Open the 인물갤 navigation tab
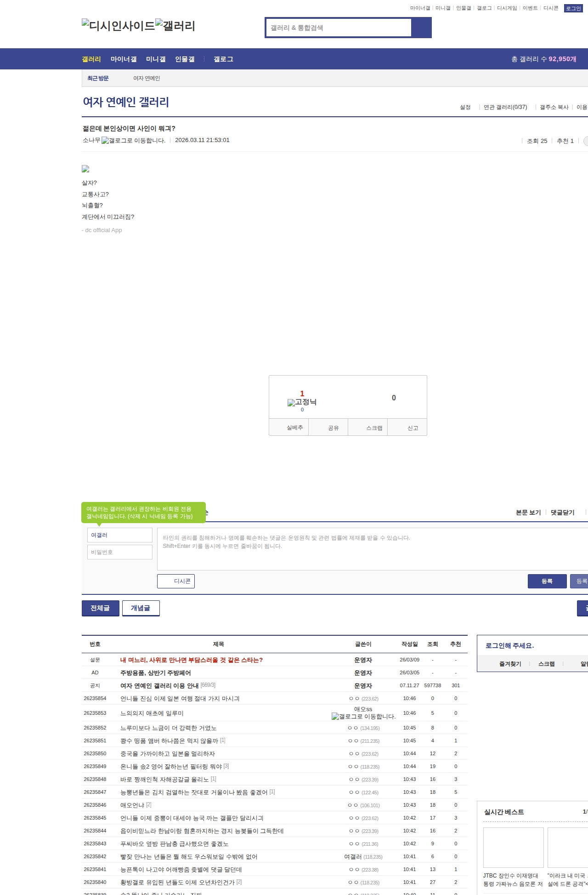 click(185, 59)
